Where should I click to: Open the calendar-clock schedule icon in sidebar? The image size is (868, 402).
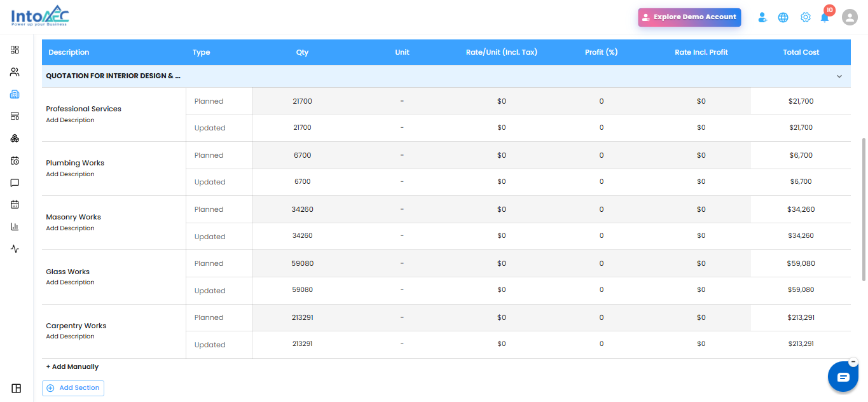coord(15,160)
